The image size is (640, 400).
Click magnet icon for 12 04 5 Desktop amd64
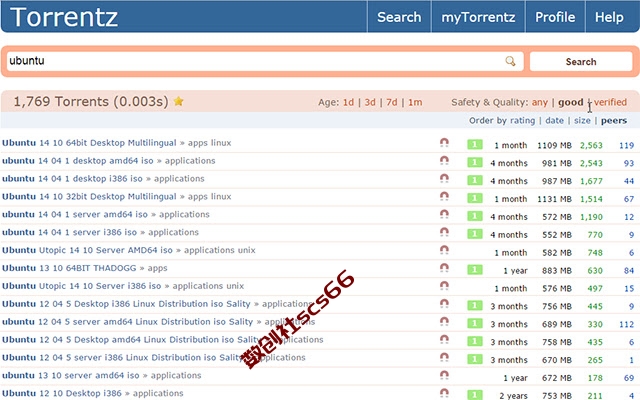(x=444, y=340)
